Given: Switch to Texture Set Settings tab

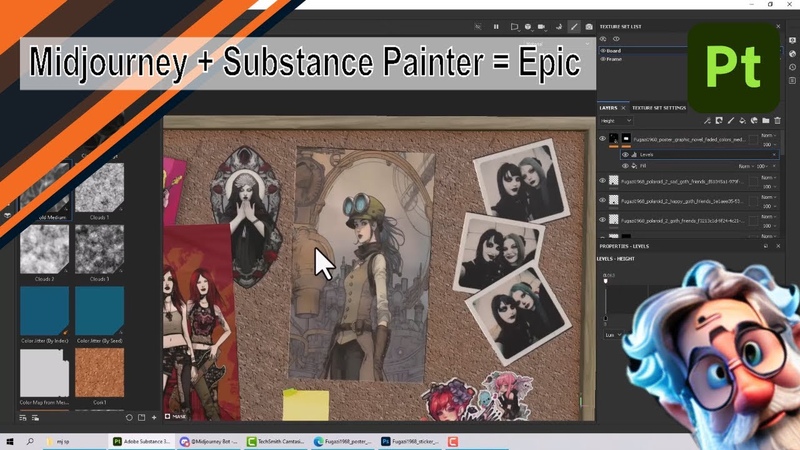Looking at the screenshot, I should pyautogui.click(x=659, y=108).
